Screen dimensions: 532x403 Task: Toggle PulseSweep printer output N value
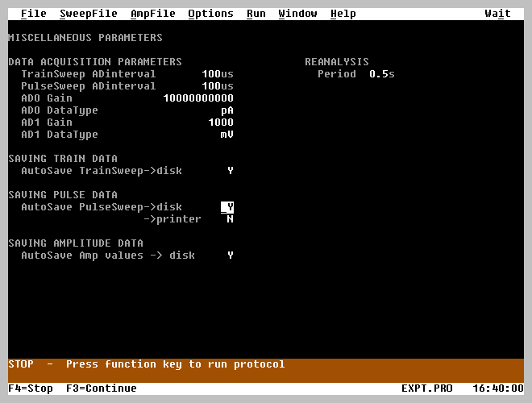coord(230,219)
